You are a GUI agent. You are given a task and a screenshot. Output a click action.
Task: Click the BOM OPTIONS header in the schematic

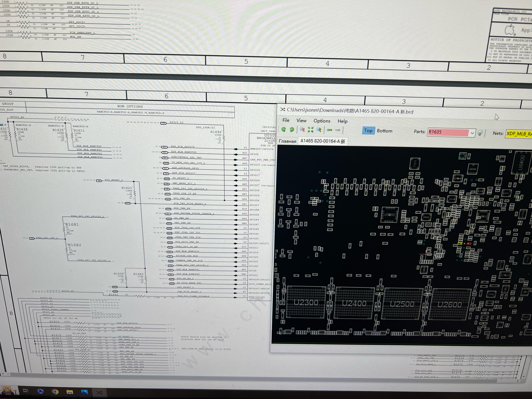click(130, 106)
